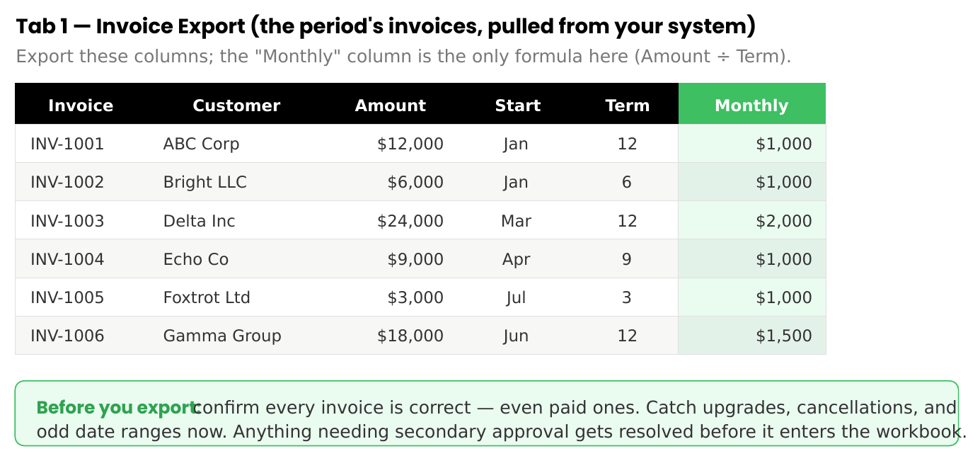
Task: Select the Customer column header
Action: 236,106
